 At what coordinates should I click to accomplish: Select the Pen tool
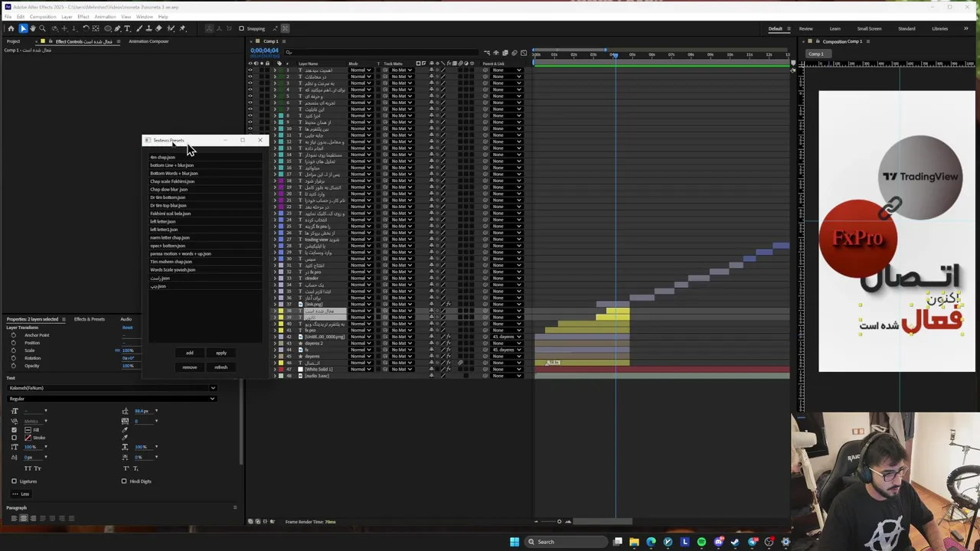click(118, 28)
